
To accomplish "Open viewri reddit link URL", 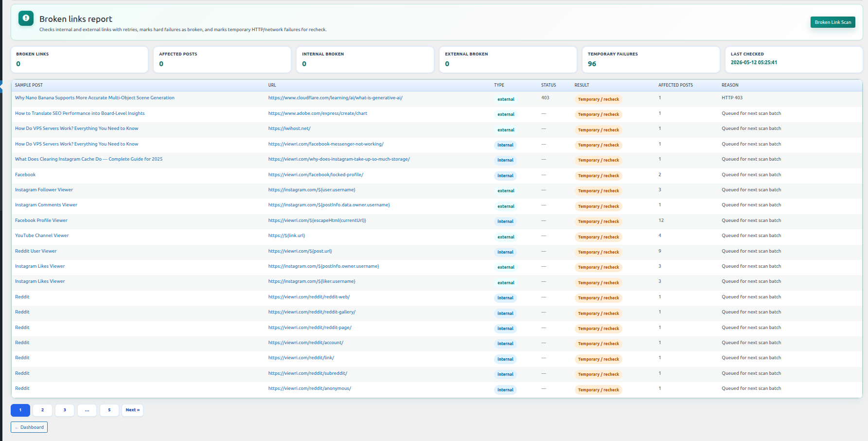I will coord(301,358).
